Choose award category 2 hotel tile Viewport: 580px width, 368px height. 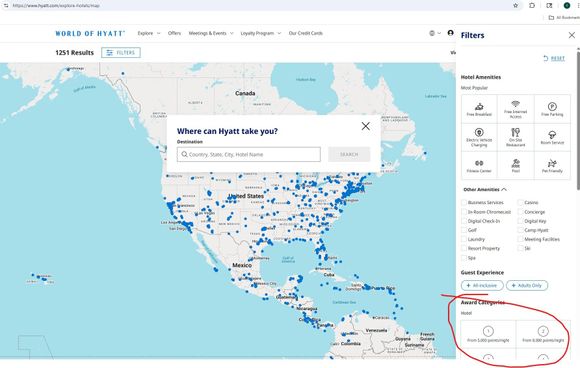pos(543,334)
